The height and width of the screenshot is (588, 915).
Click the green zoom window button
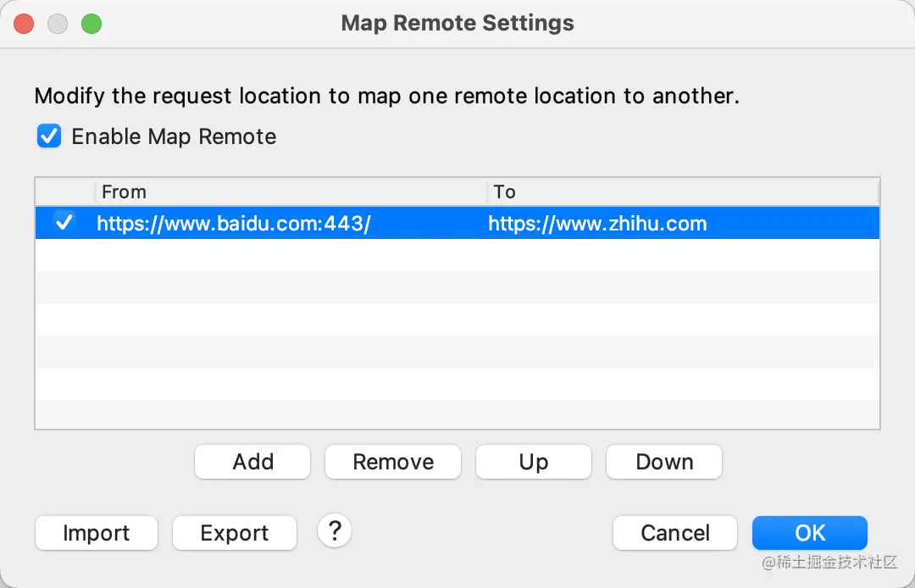pos(91,24)
